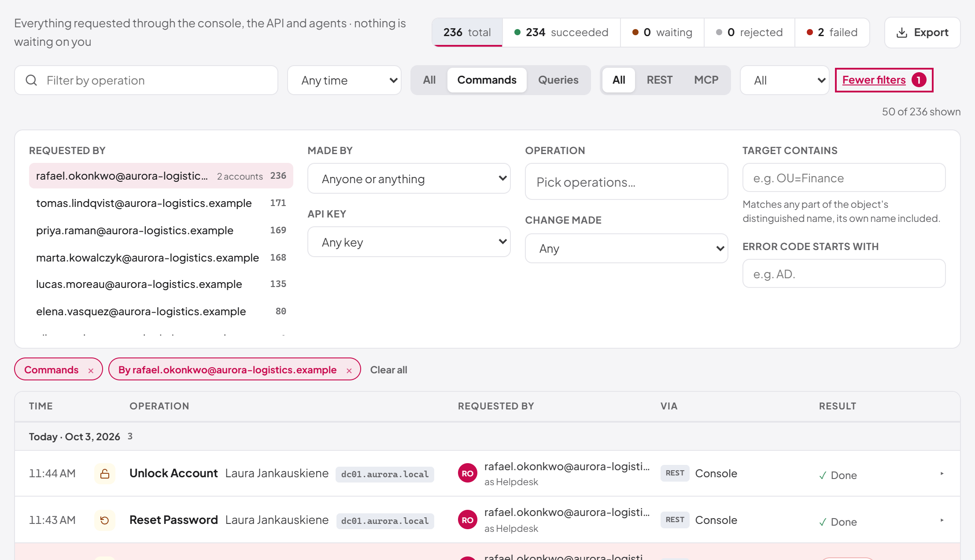Open the Any time dropdown
The image size is (975, 560).
pos(344,80)
